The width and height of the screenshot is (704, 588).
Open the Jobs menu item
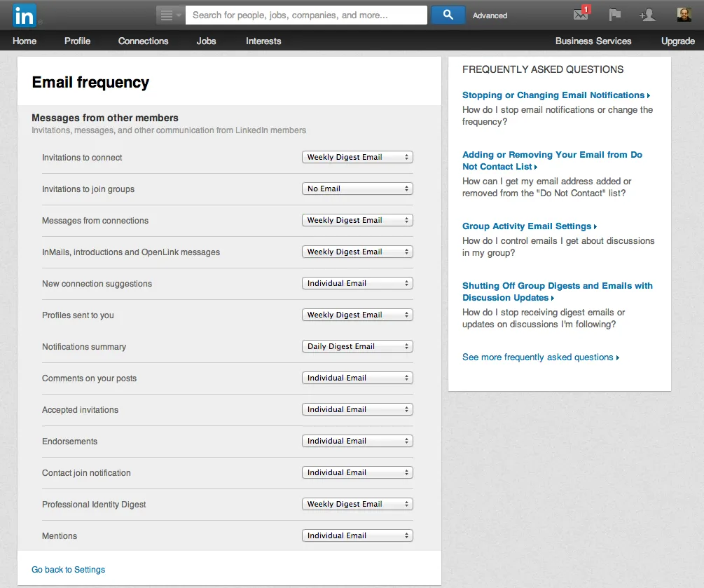[206, 41]
